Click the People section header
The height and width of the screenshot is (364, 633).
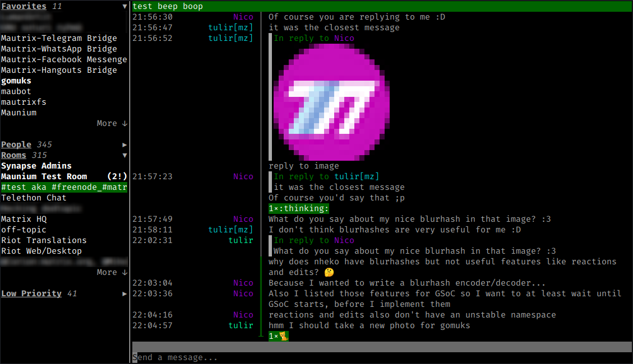(16, 144)
